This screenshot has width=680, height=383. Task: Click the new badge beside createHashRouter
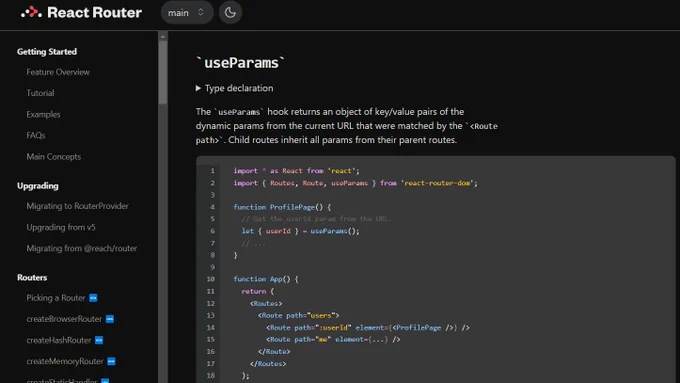[99, 340]
